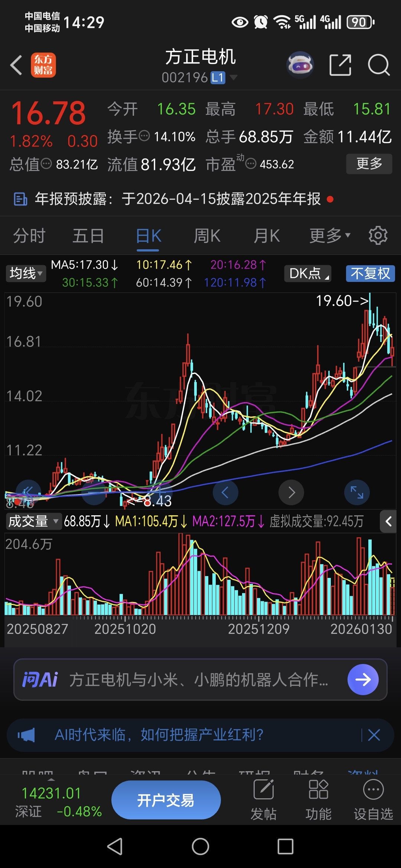Tap the 20:16.28 moving average value
This screenshot has height=868, width=401.
(x=238, y=265)
